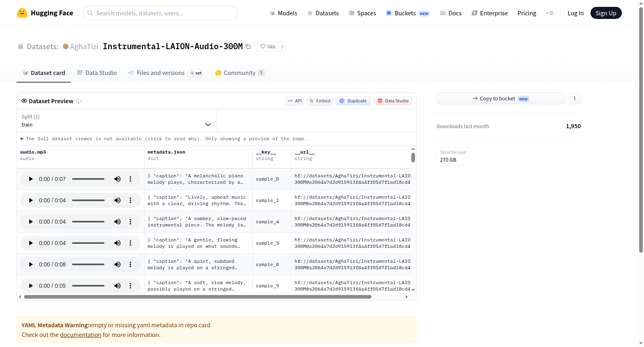Image resolution: width=644 pixels, height=347 pixels.
Task: Seek within the sample_0 audio progress bar
Action: click(x=88, y=179)
